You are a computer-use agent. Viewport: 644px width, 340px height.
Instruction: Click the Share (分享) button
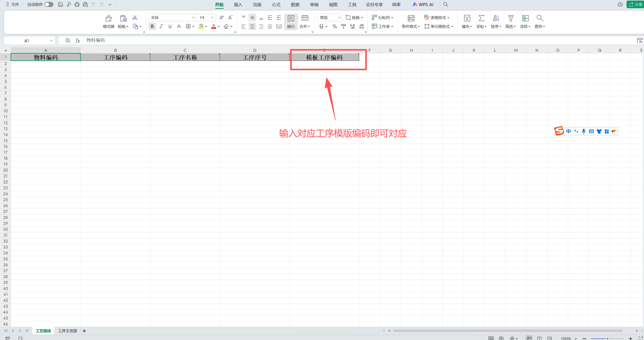635,5
